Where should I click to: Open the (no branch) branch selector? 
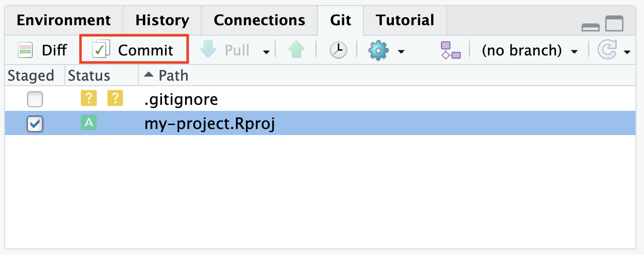click(529, 50)
